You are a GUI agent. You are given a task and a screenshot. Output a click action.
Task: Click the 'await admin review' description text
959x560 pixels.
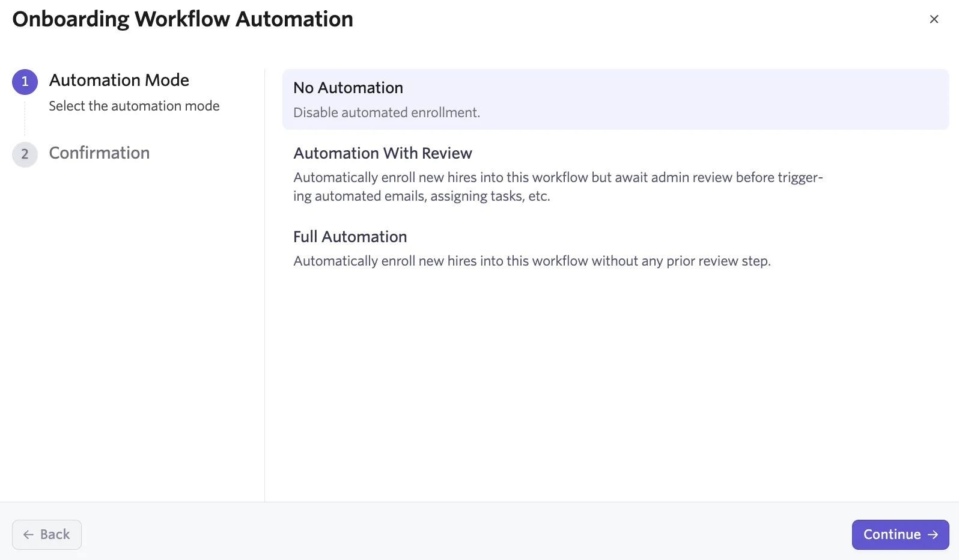(x=558, y=187)
